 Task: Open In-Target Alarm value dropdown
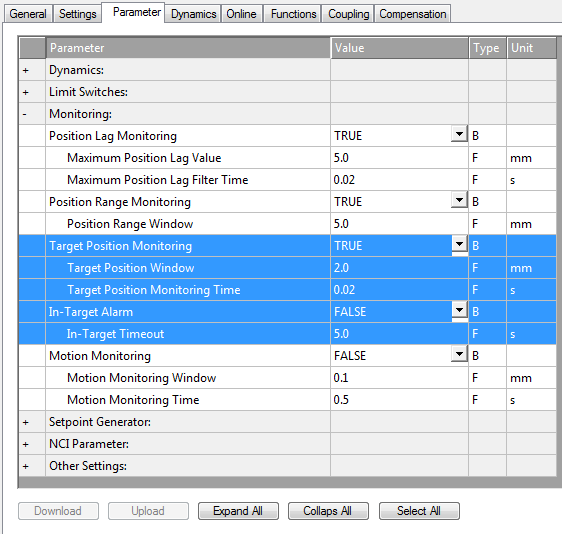pyautogui.click(x=459, y=310)
